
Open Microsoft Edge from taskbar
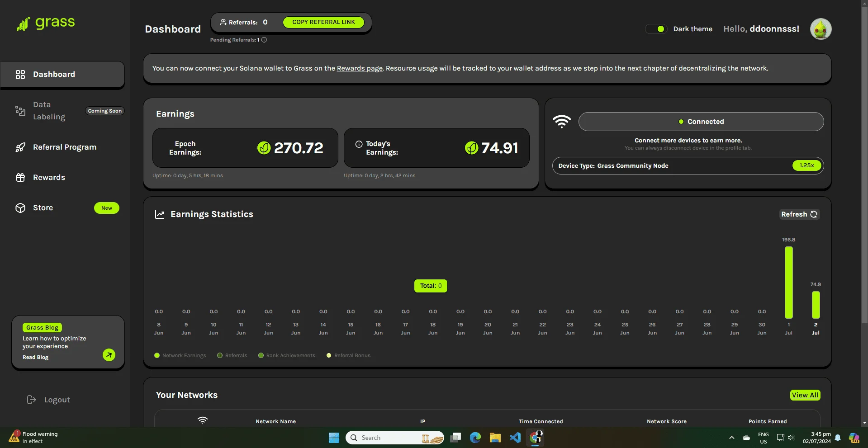pos(475,438)
